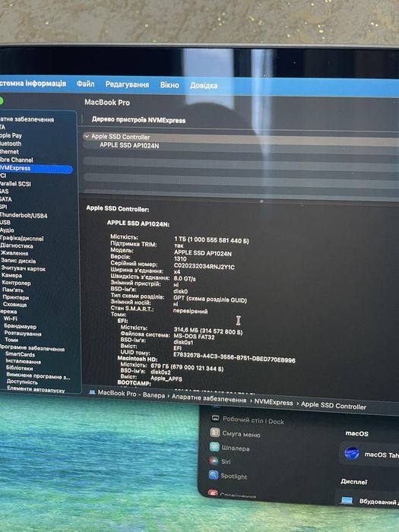Image resolution: width=399 pixels, height=532 pixels.
Task: Select Wi-Fi in the sidebar
Action: coord(10,318)
